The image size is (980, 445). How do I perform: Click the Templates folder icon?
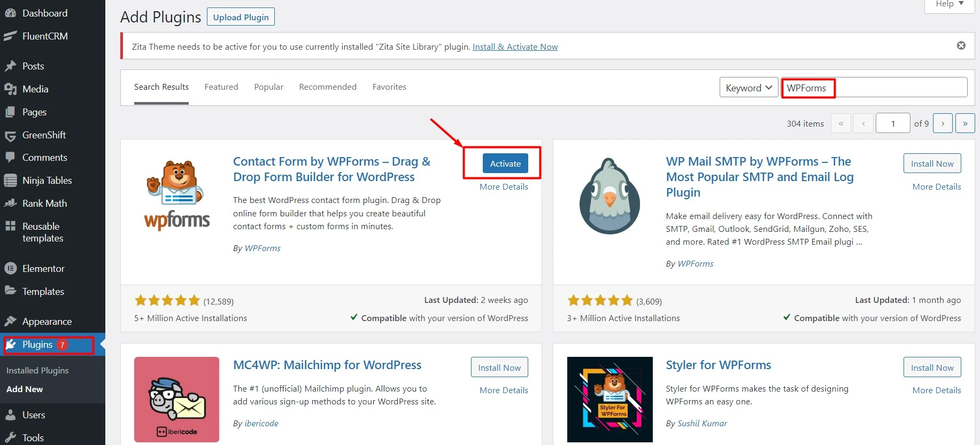pos(10,291)
